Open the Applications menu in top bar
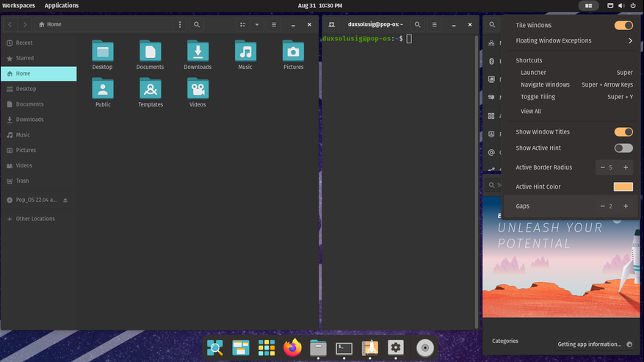 click(x=62, y=5)
